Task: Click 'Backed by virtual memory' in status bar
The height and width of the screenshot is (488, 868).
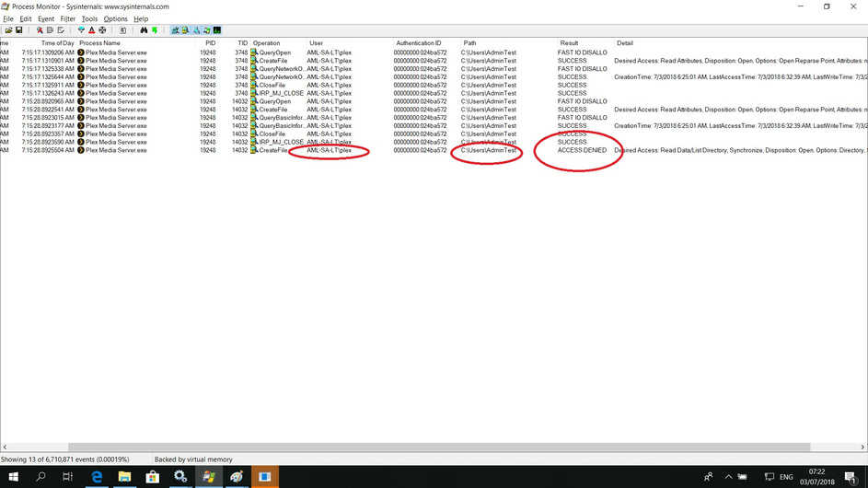Action: [193, 459]
